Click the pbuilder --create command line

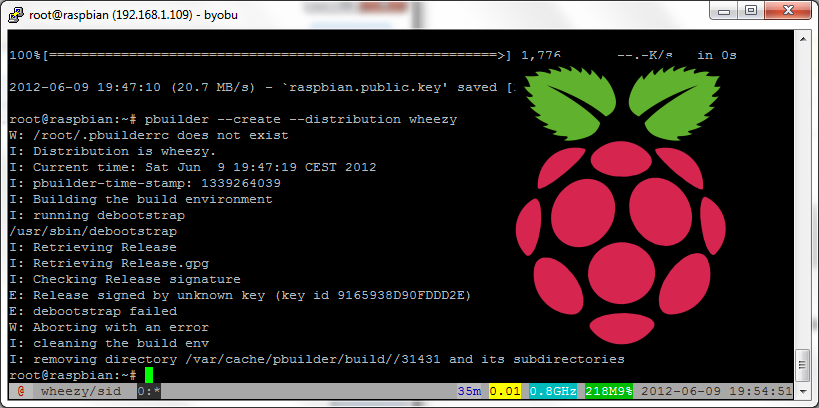tap(233, 120)
